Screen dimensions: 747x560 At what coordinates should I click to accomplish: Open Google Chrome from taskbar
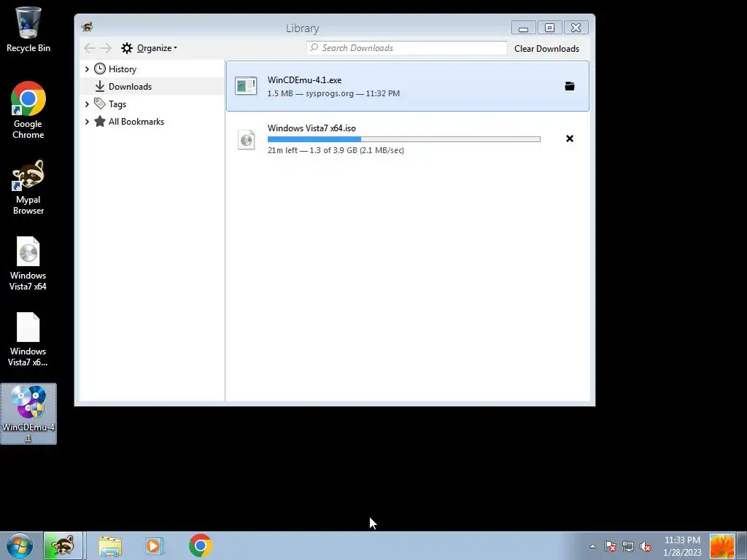pos(200,545)
